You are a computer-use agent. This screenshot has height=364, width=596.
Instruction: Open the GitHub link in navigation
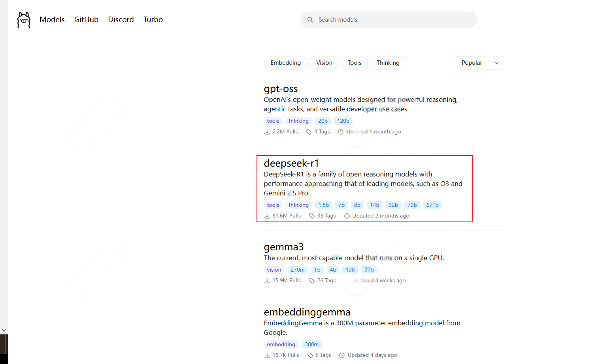(x=86, y=19)
